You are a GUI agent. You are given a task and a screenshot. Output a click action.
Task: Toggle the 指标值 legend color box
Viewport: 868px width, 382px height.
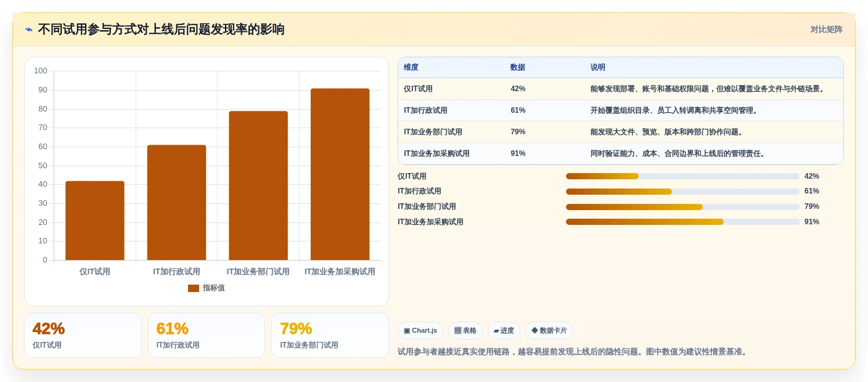pyautogui.click(x=194, y=288)
